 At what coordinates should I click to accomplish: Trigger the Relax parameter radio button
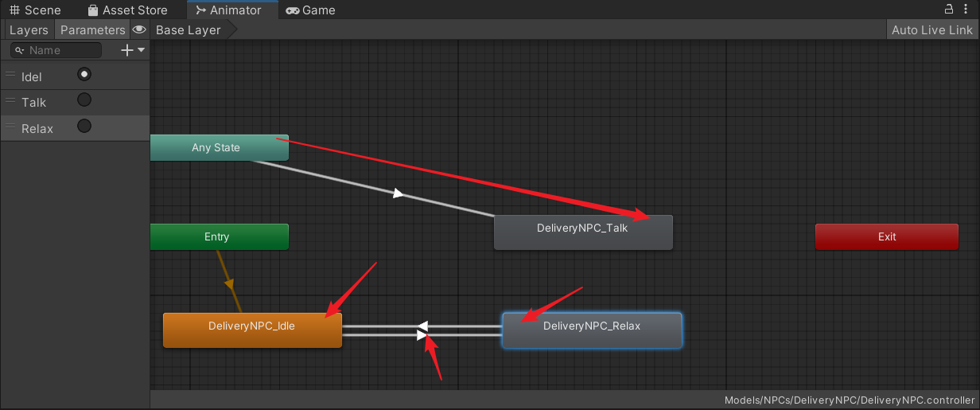(x=84, y=126)
